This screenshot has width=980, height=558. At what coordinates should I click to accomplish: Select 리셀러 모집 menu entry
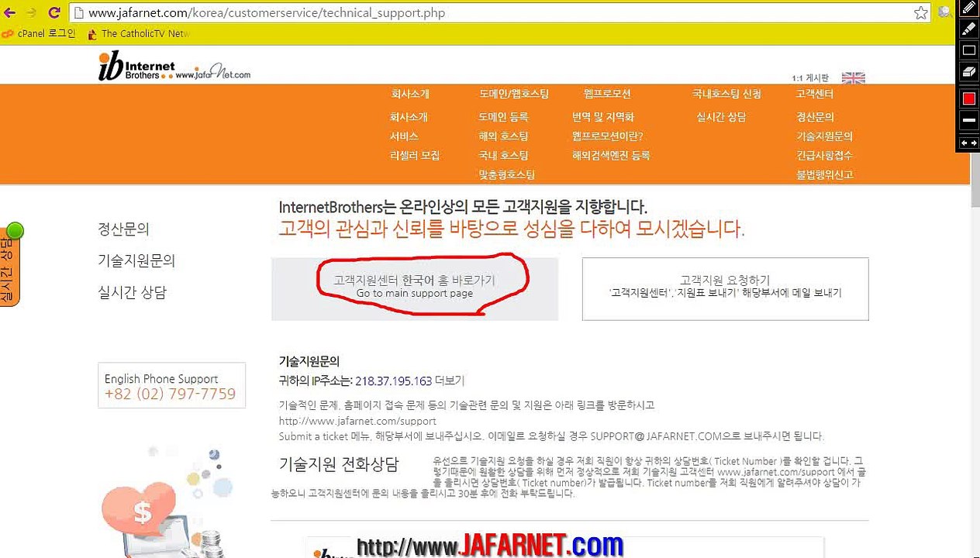414,156
